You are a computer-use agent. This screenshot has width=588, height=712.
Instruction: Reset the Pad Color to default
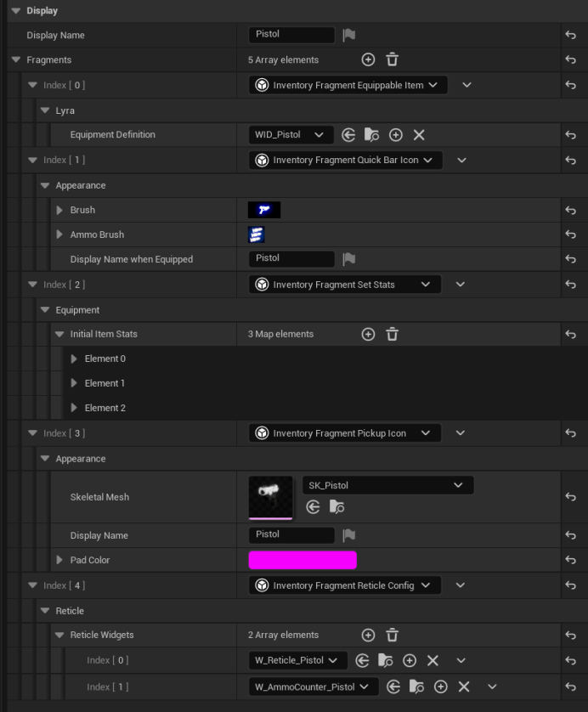click(570, 561)
